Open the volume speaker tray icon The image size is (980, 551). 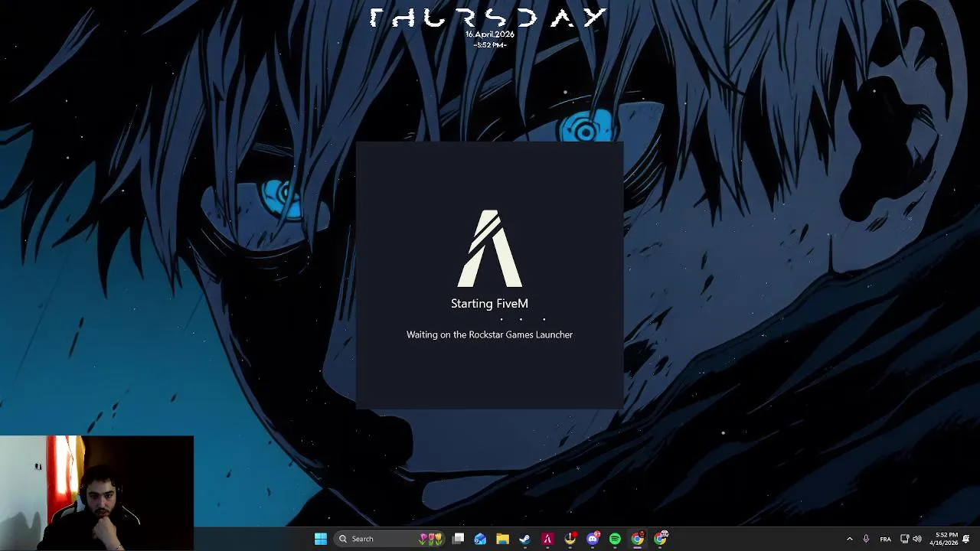tap(917, 539)
